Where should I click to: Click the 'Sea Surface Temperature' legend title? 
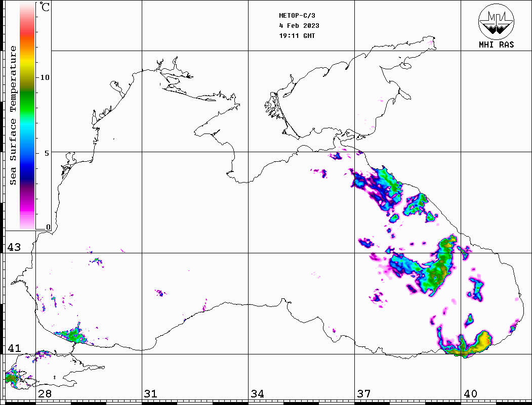[x=13, y=116]
